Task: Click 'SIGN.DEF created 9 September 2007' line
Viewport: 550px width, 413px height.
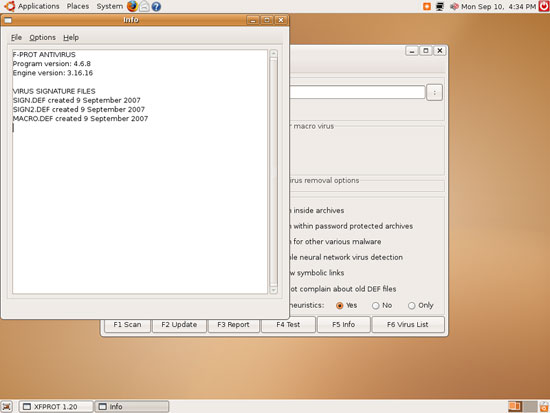Action: tap(76, 100)
